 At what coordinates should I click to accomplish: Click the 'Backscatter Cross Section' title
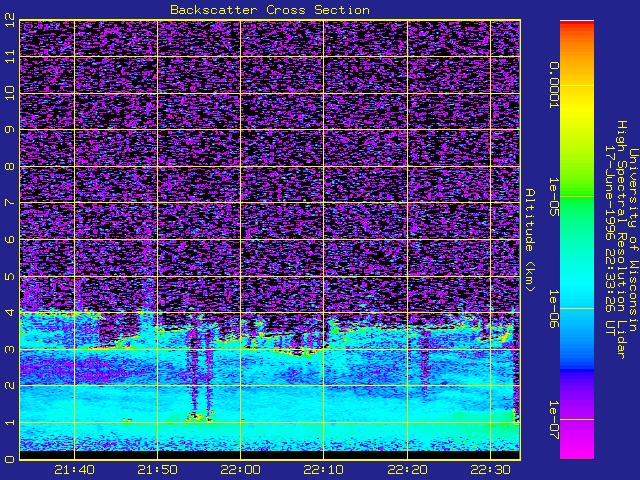[x=270, y=10]
